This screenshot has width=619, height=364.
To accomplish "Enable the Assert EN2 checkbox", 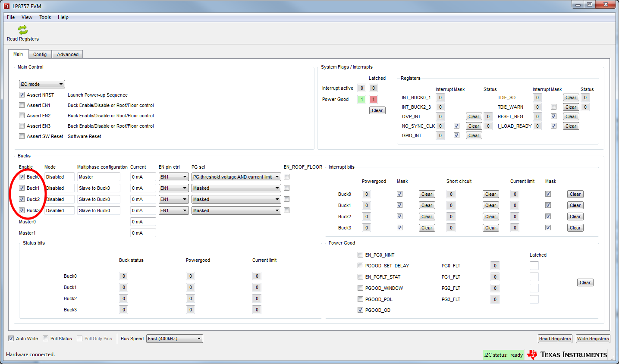I will pyautogui.click(x=22, y=116).
